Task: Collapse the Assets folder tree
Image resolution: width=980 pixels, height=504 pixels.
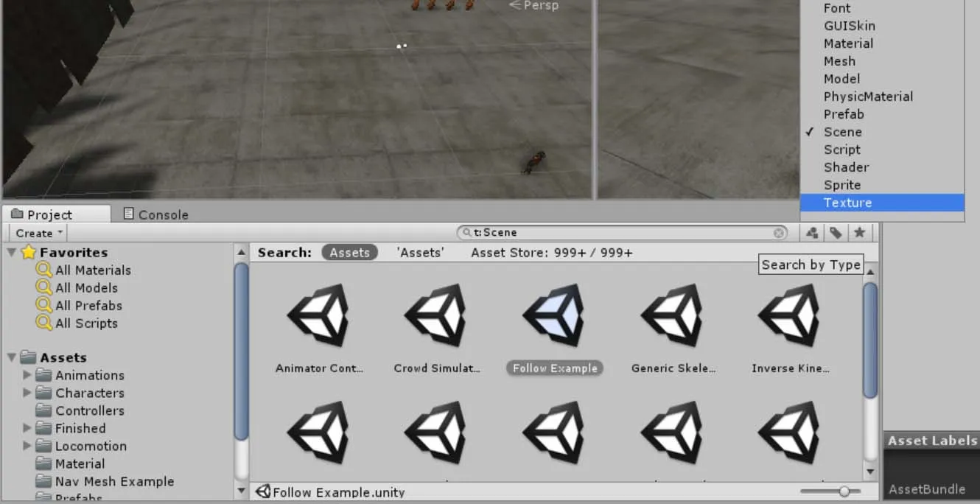Action: coord(12,357)
